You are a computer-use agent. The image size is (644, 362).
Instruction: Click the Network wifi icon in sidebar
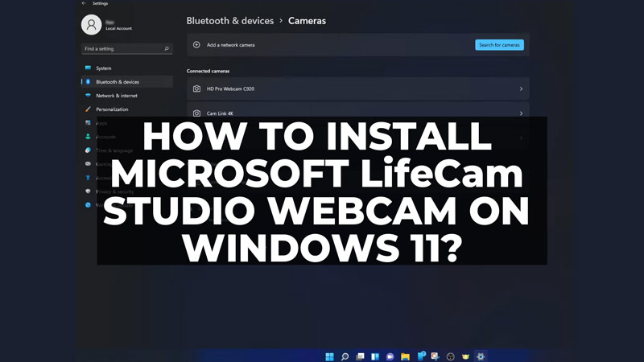pos(88,95)
